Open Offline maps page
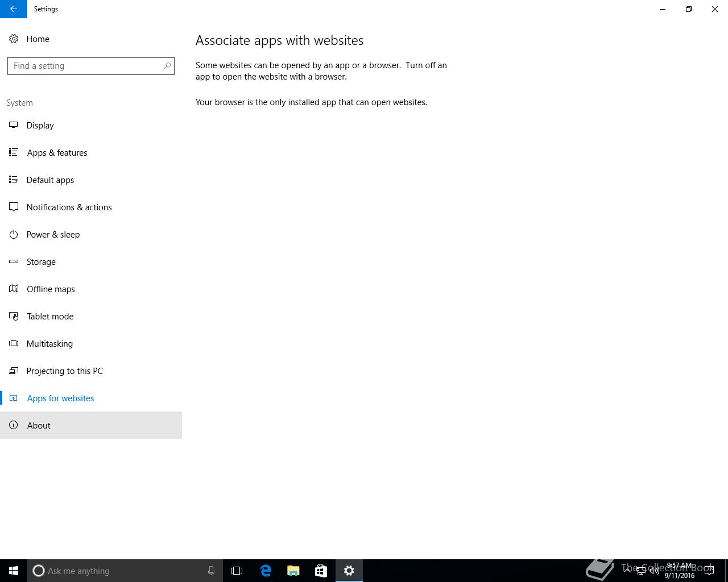Screen dimensions: 728x582 91,289
